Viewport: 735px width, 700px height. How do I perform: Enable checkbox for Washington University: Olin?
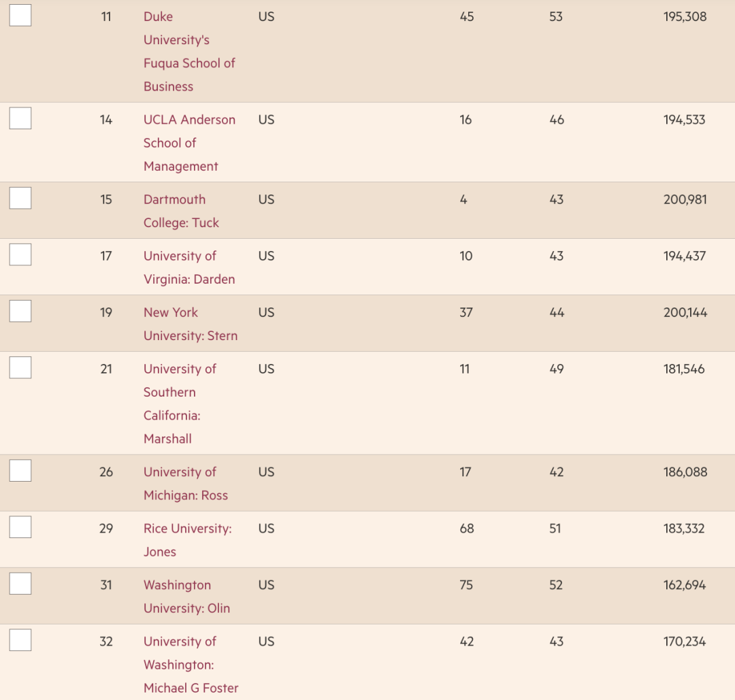20,584
